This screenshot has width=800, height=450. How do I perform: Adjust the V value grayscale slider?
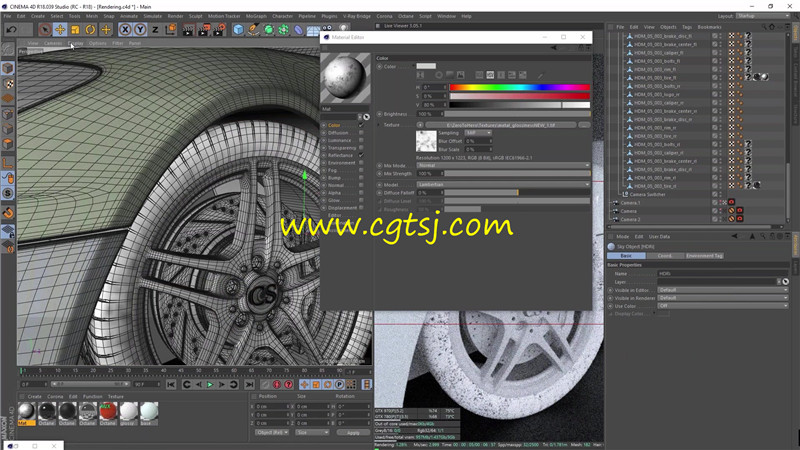click(519, 105)
